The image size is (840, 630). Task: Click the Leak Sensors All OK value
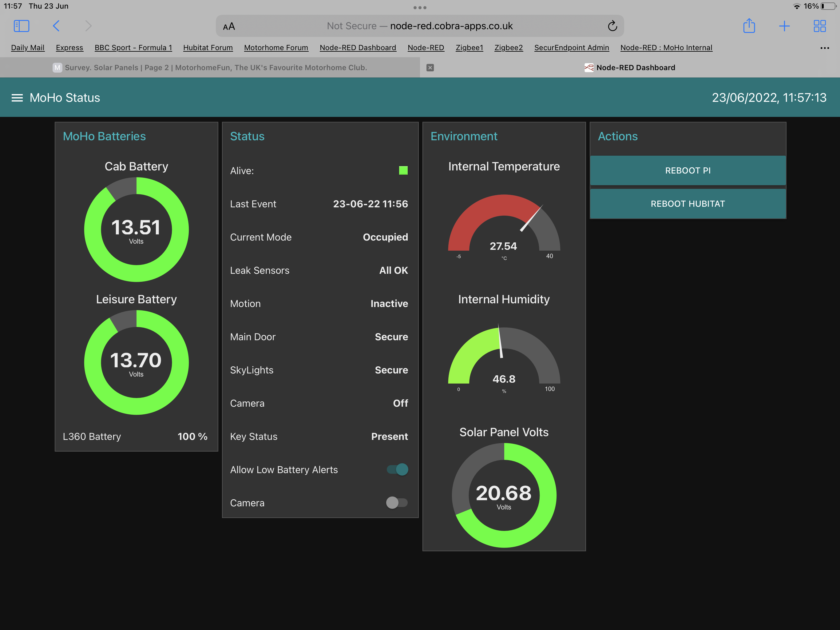[394, 270]
